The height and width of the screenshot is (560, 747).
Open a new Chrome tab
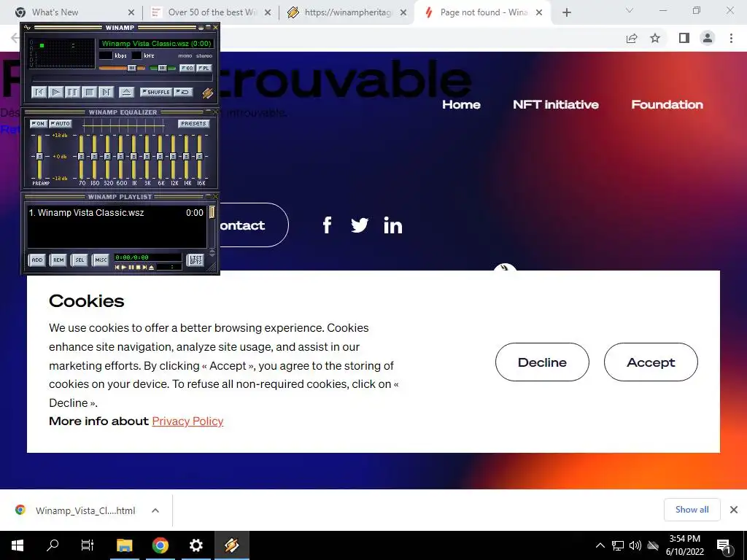coord(566,12)
